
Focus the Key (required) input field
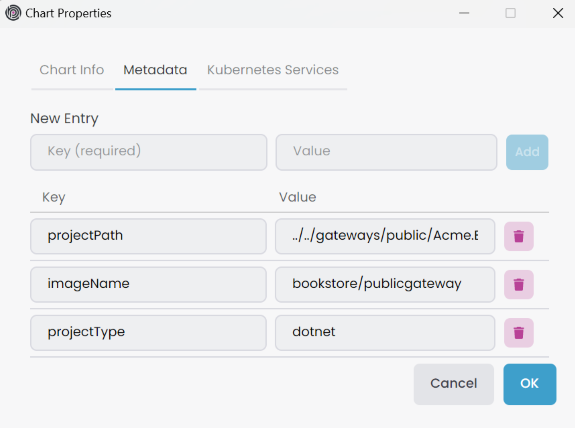coord(149,152)
